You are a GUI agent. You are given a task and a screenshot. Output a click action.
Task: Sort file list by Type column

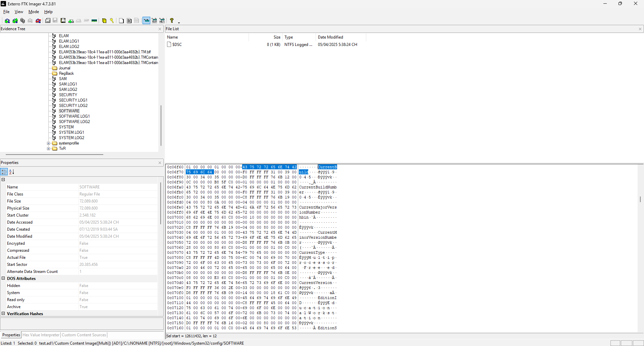coord(299,37)
